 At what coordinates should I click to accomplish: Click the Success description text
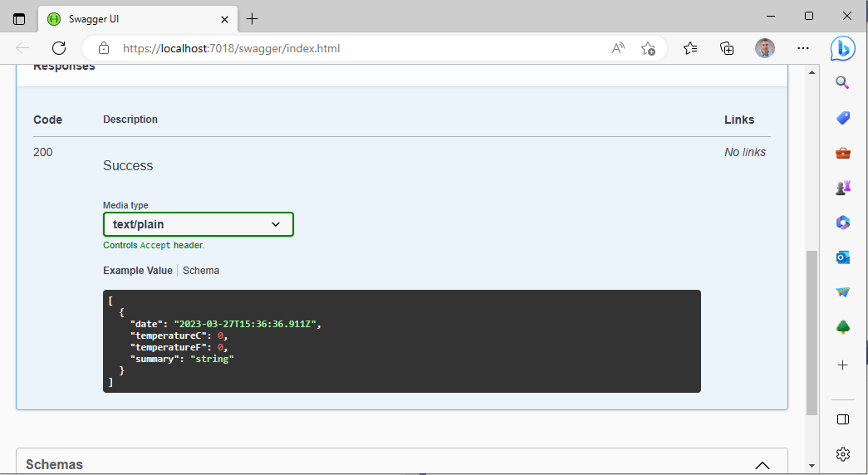[x=128, y=165]
